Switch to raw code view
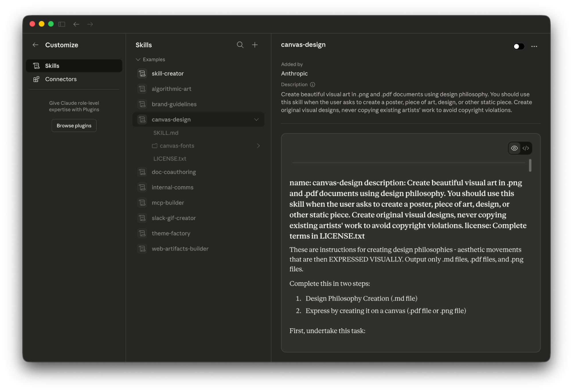This screenshot has width=573, height=392. click(x=526, y=148)
